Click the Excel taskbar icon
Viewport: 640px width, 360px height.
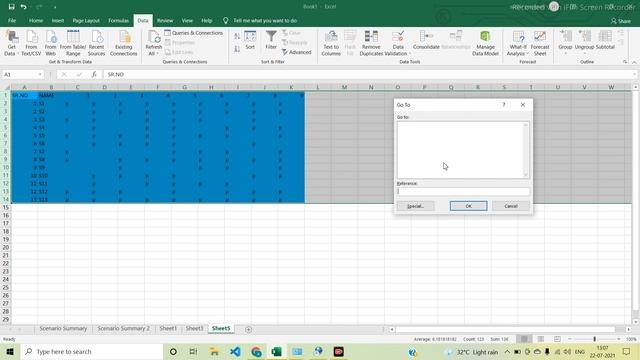(x=276, y=351)
